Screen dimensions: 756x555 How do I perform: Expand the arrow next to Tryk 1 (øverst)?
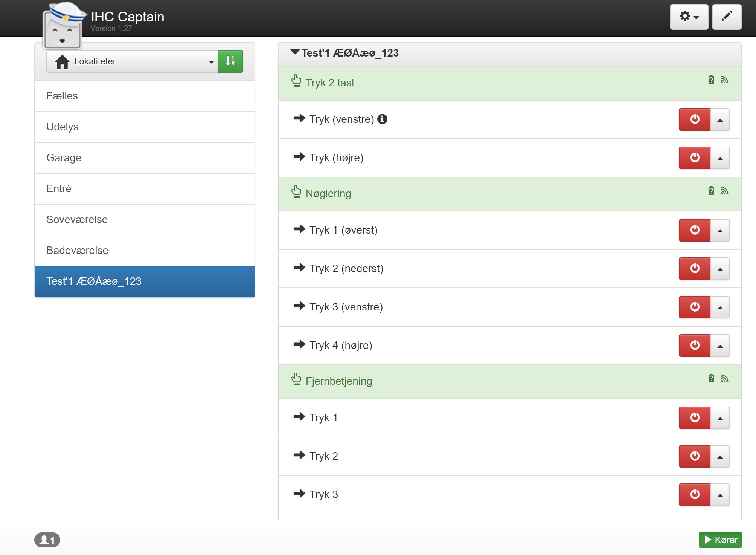[x=720, y=230]
